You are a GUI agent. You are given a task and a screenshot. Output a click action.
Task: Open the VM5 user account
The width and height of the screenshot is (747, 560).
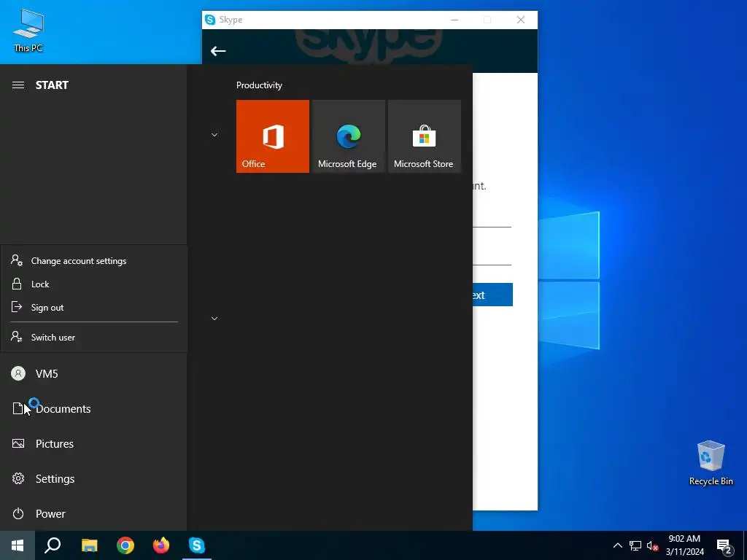click(x=94, y=374)
